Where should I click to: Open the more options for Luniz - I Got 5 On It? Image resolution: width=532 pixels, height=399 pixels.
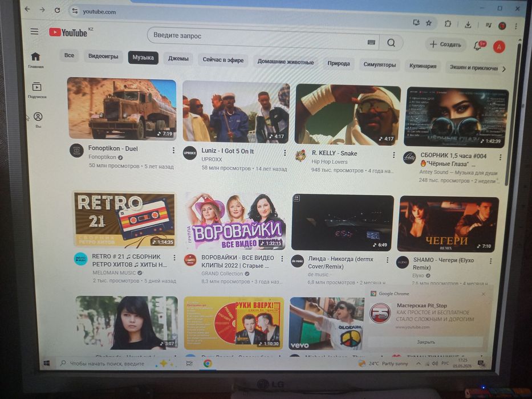point(285,153)
